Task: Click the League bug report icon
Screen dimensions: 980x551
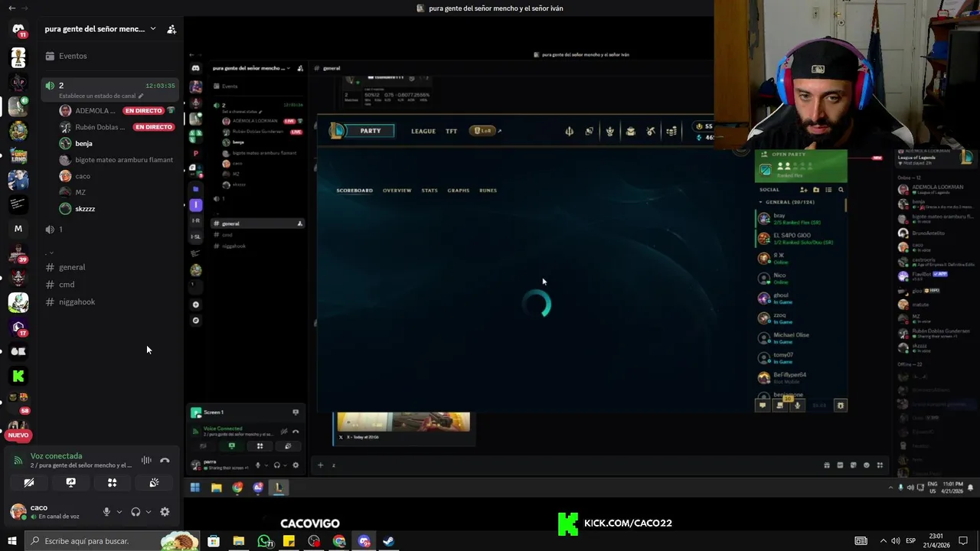Action: coord(840,406)
